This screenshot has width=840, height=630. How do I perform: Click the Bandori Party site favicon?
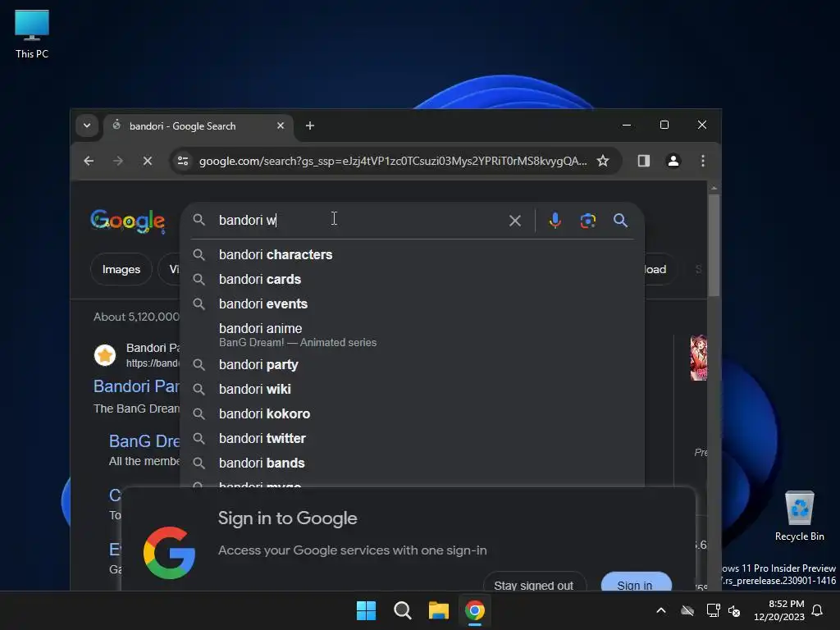pyautogui.click(x=105, y=354)
